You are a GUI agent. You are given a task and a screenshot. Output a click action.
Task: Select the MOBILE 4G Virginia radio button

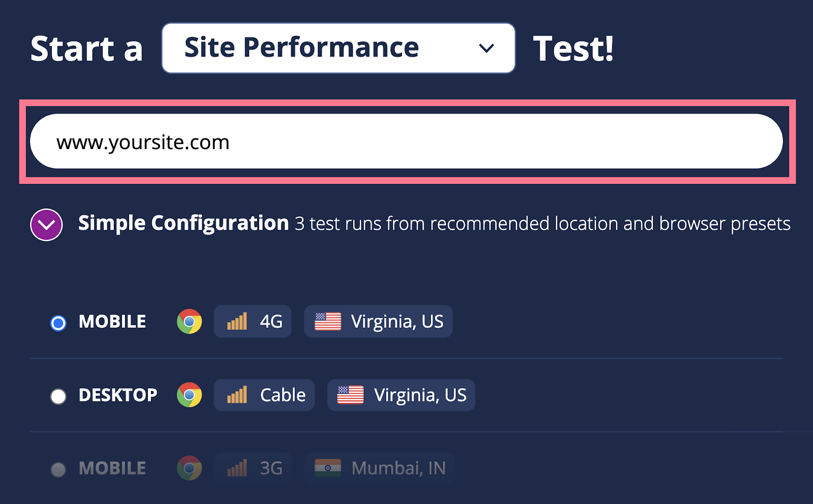pos(58,323)
